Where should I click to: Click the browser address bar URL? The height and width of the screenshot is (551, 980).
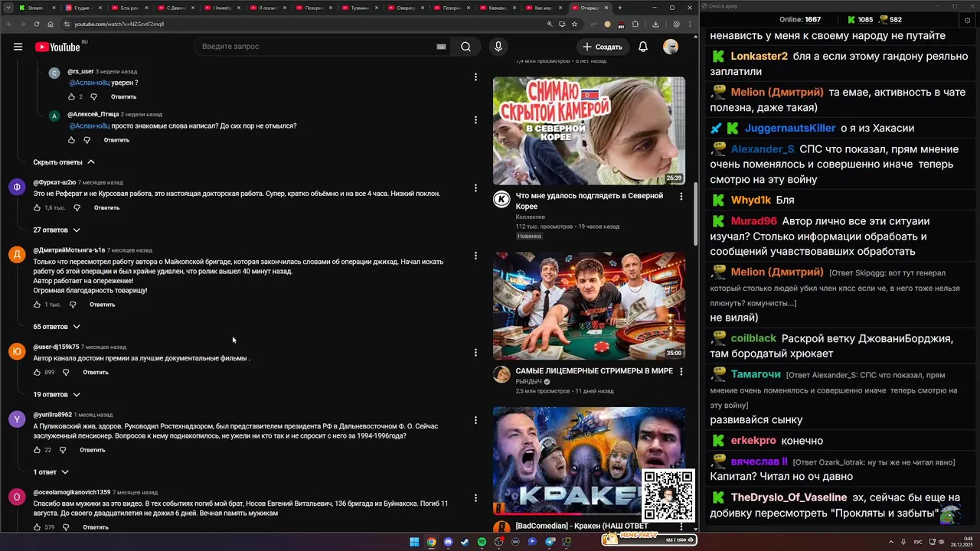(x=119, y=24)
